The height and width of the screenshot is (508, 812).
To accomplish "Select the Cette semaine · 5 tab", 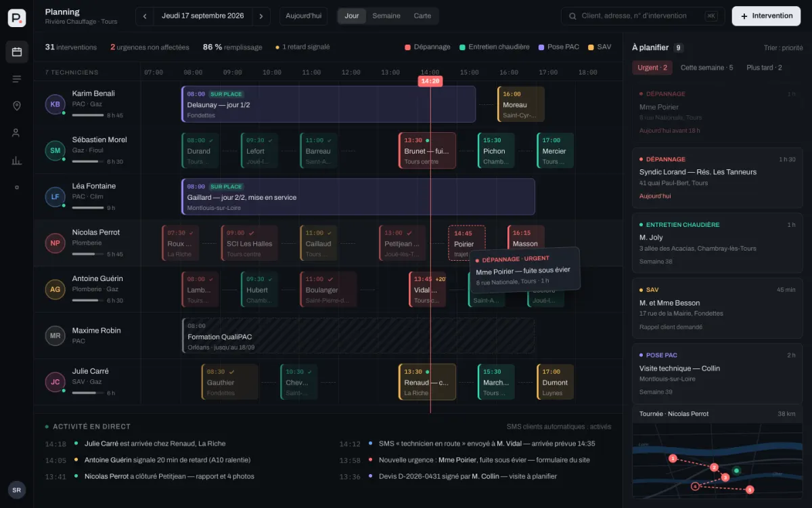I will tap(706, 68).
